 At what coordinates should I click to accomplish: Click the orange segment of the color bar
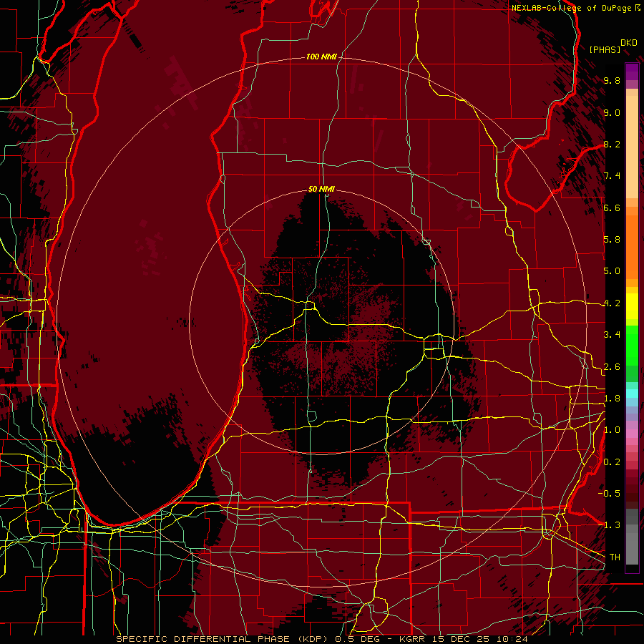[x=632, y=246]
